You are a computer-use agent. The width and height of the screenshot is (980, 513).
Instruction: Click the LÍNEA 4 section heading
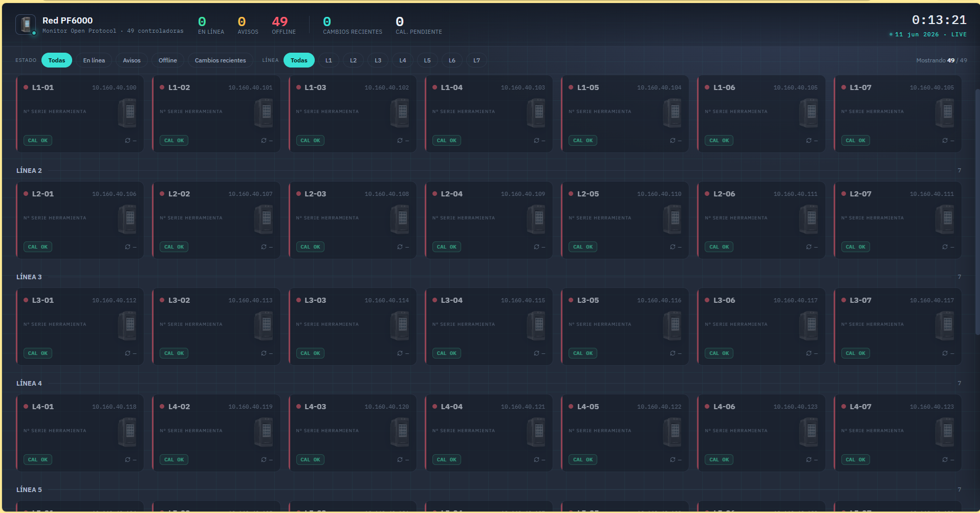tap(29, 383)
